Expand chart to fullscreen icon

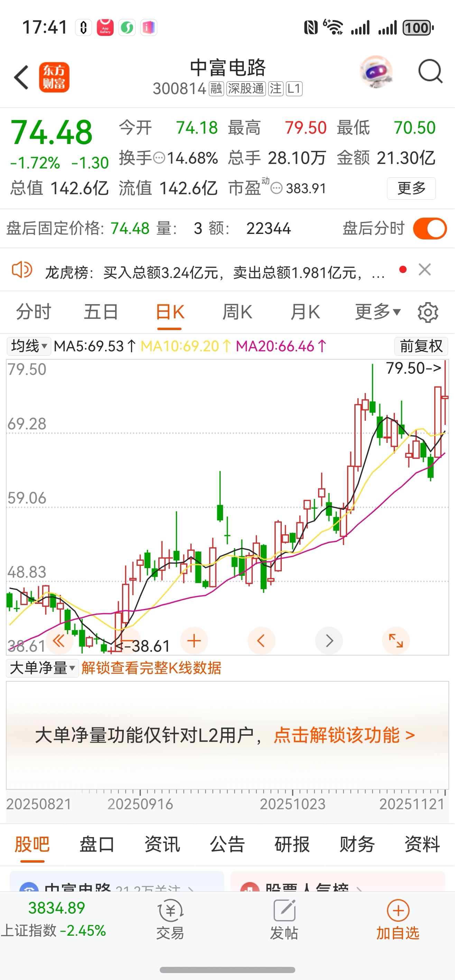point(396,641)
